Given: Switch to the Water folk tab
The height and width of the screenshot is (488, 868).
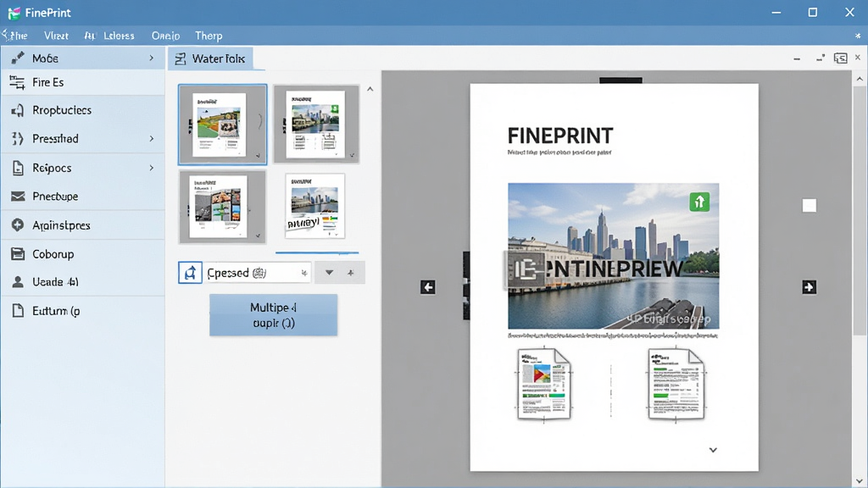Looking at the screenshot, I should pos(210,58).
